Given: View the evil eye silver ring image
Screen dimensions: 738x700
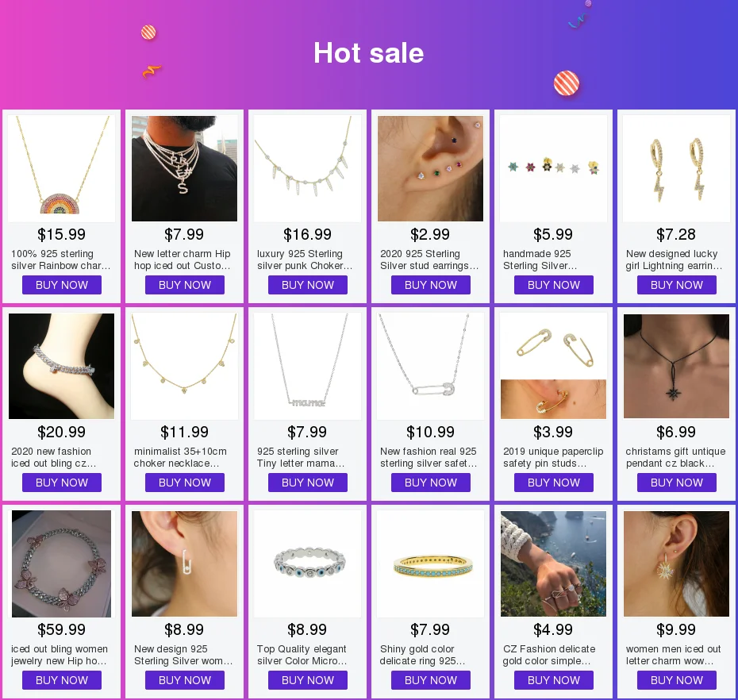Looking at the screenshot, I should coord(308,564).
